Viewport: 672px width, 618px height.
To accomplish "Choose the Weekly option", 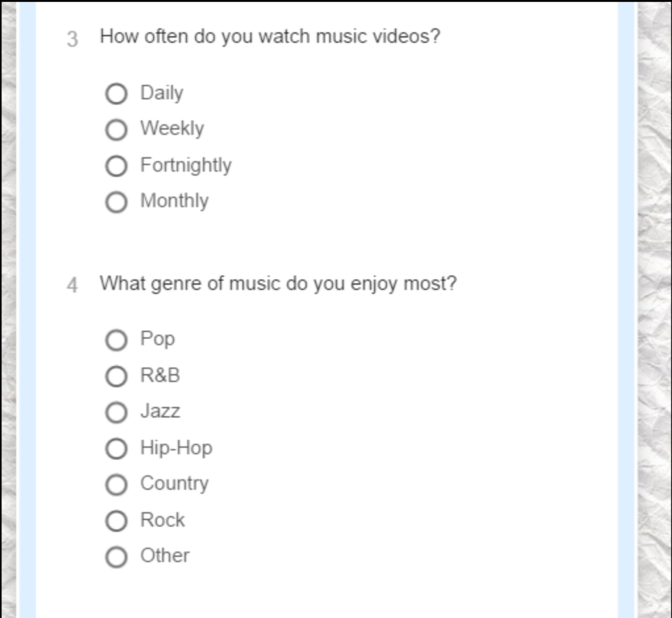I will coord(116,130).
